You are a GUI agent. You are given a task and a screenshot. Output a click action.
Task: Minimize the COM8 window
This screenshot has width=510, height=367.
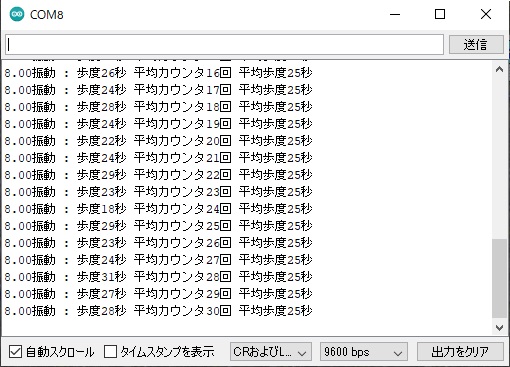(x=395, y=14)
